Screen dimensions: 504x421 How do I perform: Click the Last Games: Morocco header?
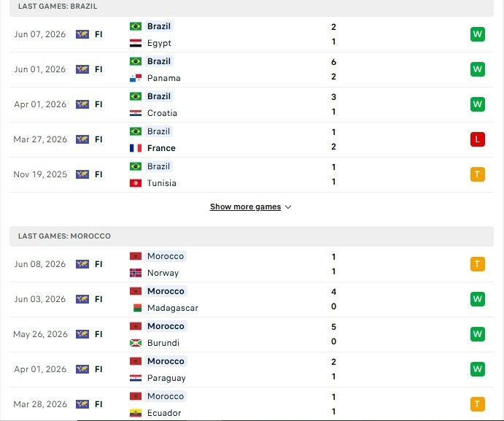[252, 236]
